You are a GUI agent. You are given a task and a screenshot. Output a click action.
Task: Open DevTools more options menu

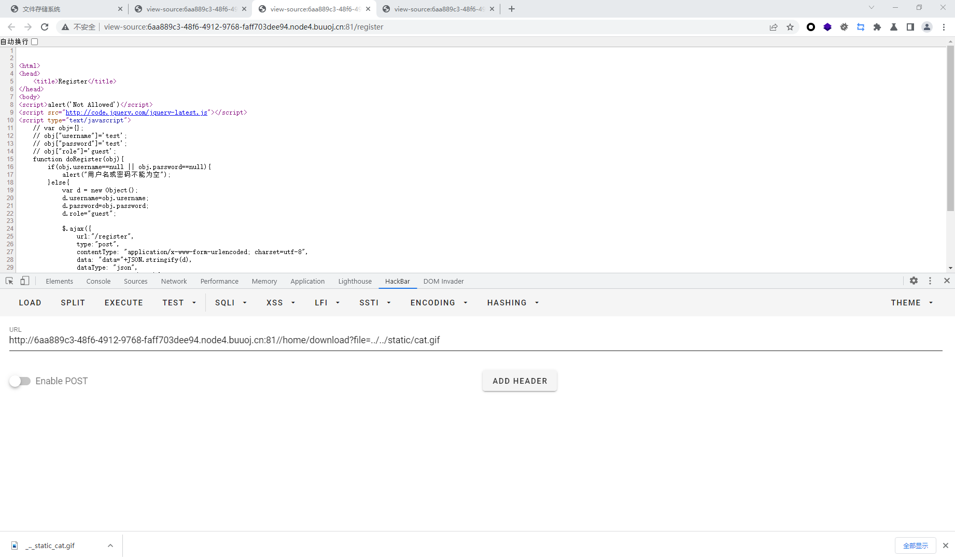(x=930, y=281)
